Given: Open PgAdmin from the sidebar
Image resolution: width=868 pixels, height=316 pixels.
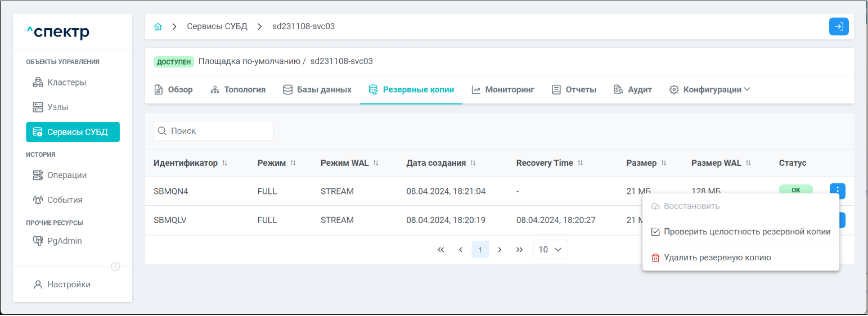Looking at the screenshot, I should [64, 241].
